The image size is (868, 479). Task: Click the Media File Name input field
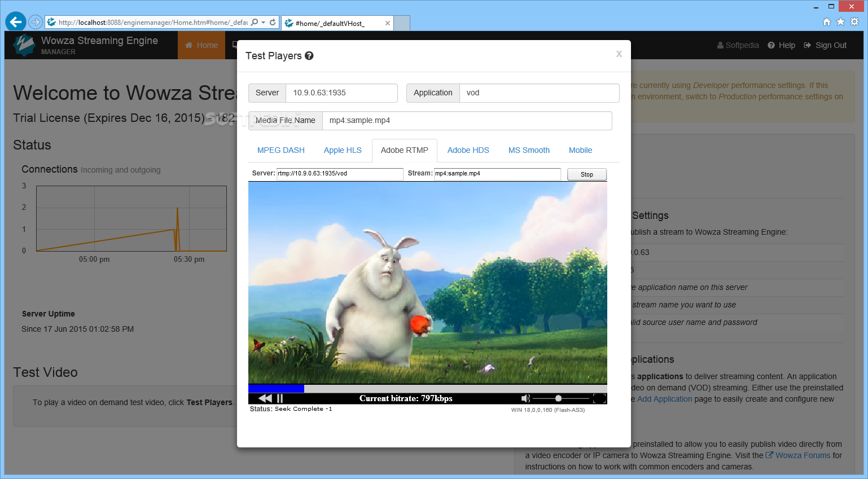tap(467, 120)
